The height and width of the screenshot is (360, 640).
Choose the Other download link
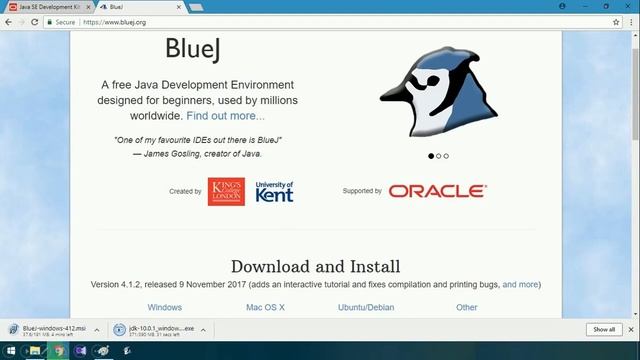pyautogui.click(x=467, y=307)
